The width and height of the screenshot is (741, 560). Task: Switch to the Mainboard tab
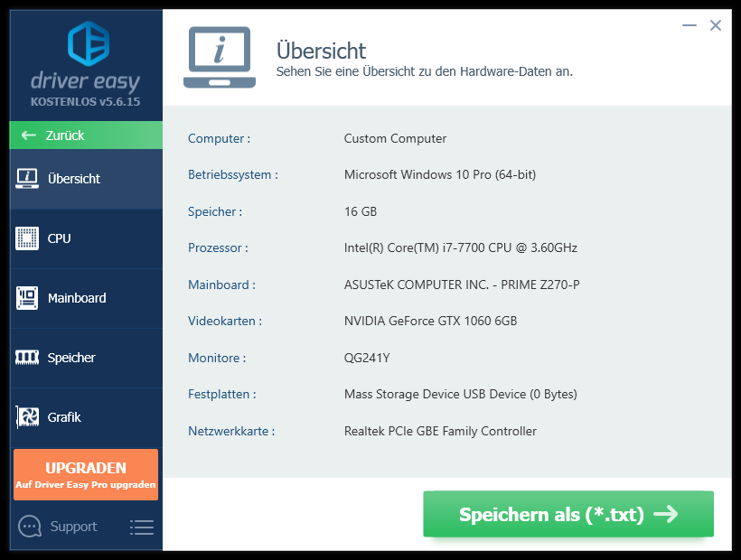tap(86, 298)
